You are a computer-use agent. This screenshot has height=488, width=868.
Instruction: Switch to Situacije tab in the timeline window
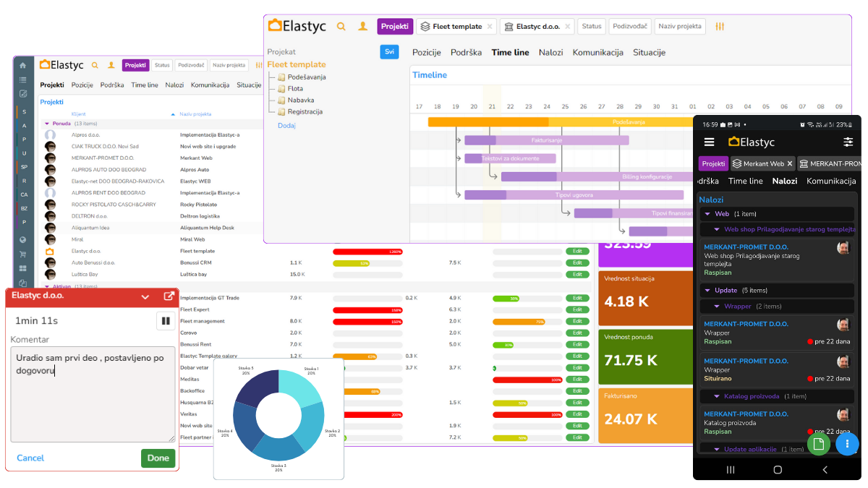[x=650, y=52]
